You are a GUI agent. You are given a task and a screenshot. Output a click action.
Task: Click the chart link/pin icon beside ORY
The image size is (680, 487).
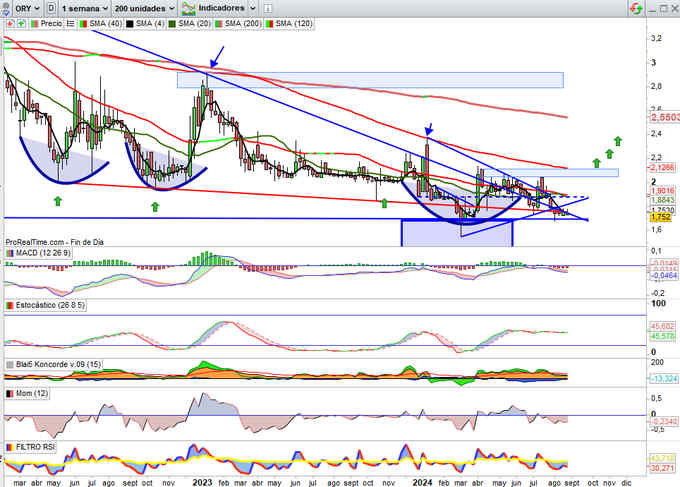6,8
